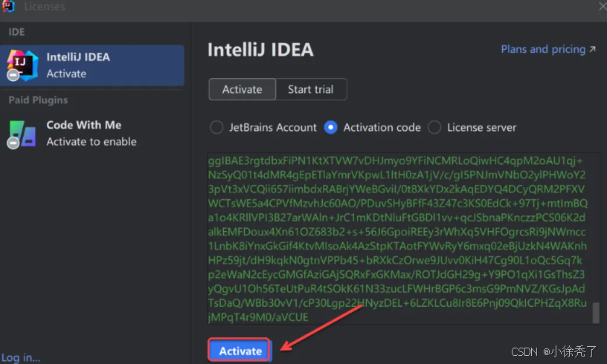Select Code With Me under Paid Plugins

[x=92, y=134]
